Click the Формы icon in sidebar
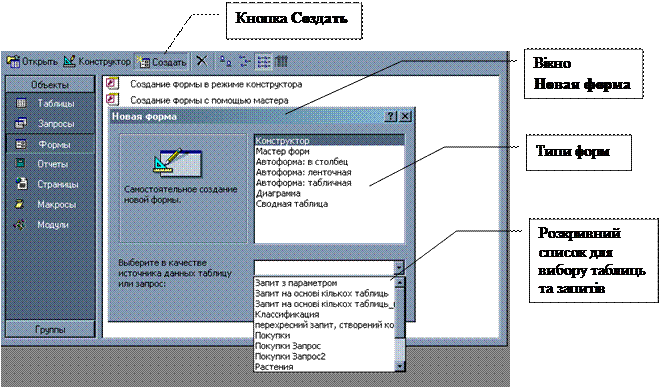 point(21,144)
